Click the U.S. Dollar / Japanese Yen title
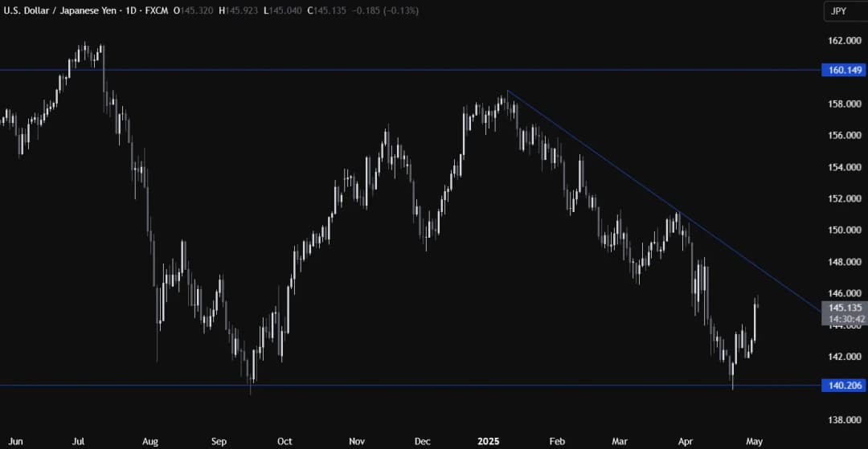This screenshot has height=449, width=868. click(60, 11)
